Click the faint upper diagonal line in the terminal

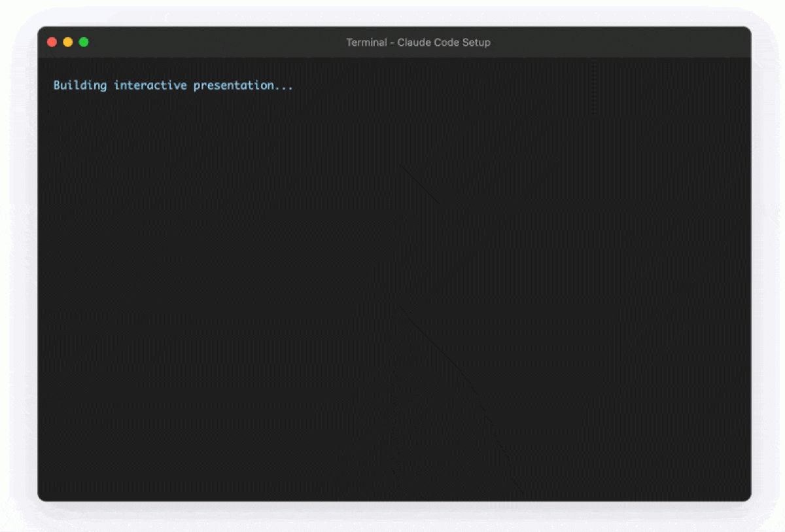click(420, 185)
